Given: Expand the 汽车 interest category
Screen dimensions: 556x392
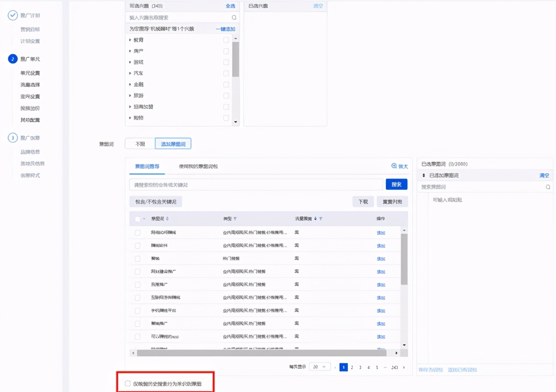Looking at the screenshot, I should coord(130,73).
